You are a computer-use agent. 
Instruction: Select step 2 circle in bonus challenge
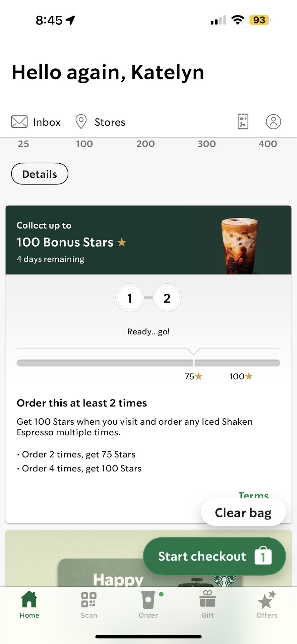click(x=167, y=298)
